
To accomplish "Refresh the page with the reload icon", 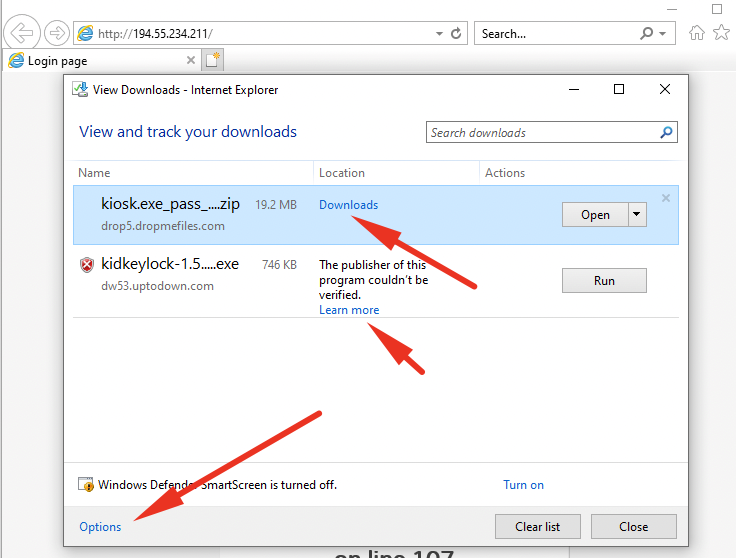I will [x=456, y=34].
